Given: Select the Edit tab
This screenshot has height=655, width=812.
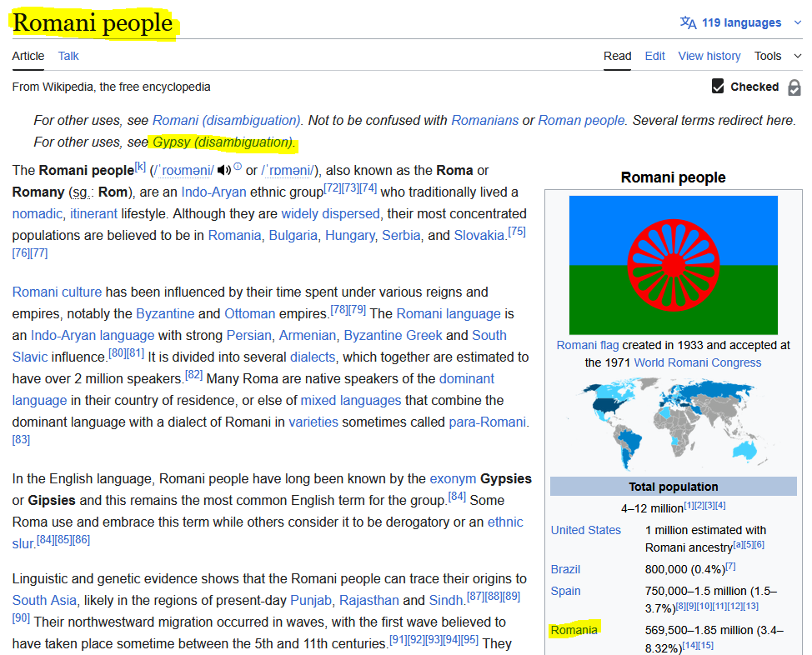Looking at the screenshot, I should click(x=654, y=56).
